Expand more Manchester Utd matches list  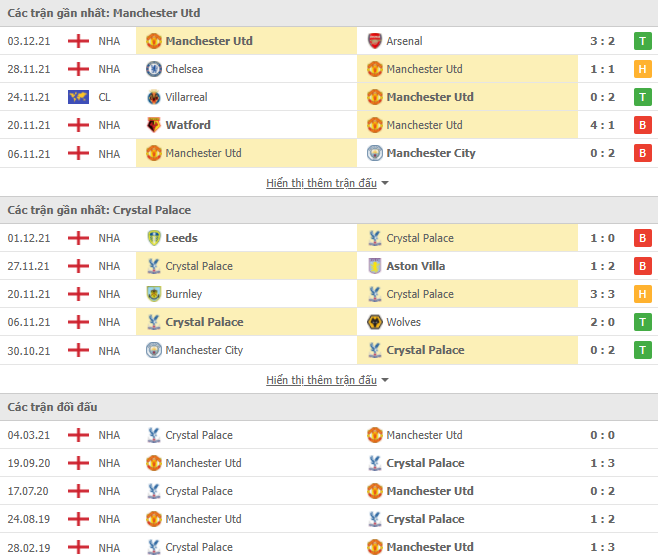tap(321, 183)
